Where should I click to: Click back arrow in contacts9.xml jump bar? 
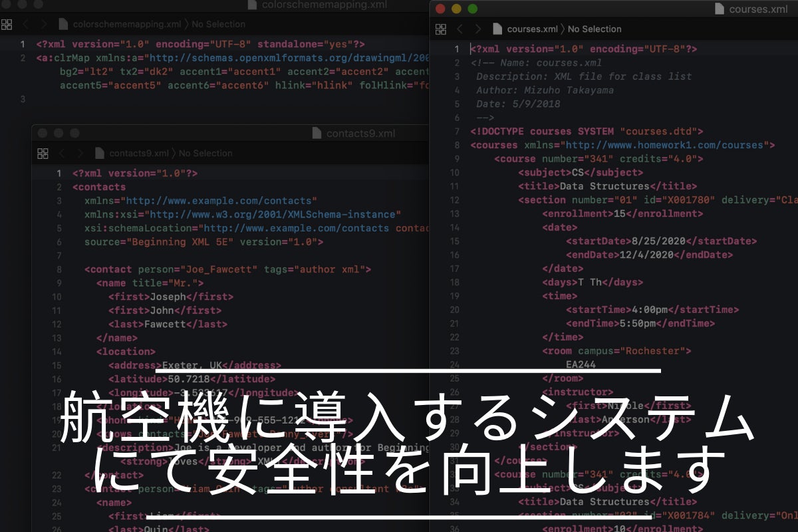pos(62,154)
